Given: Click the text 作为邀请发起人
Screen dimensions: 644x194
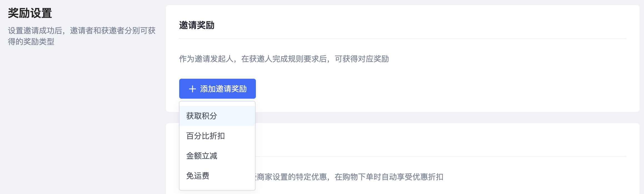Looking at the screenshot, I should (x=206, y=59).
